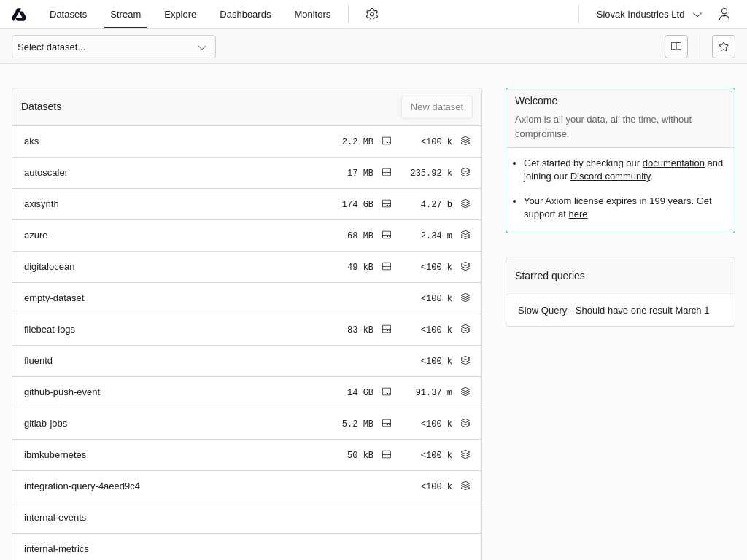
Task: Switch to the Datasets tab
Action: coord(68,15)
